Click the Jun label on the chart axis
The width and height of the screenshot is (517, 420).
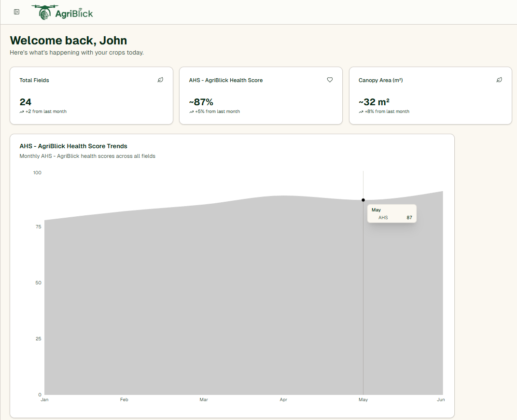pos(441,400)
